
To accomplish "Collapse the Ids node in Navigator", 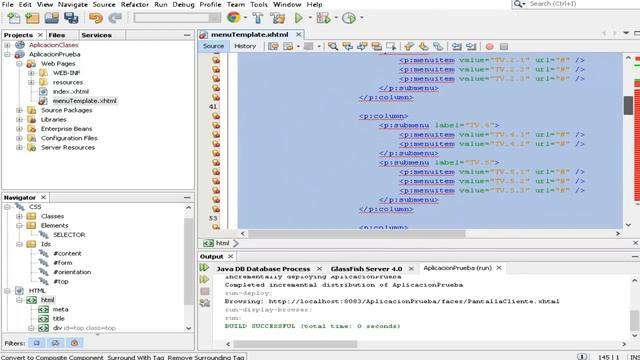I will (19, 244).
